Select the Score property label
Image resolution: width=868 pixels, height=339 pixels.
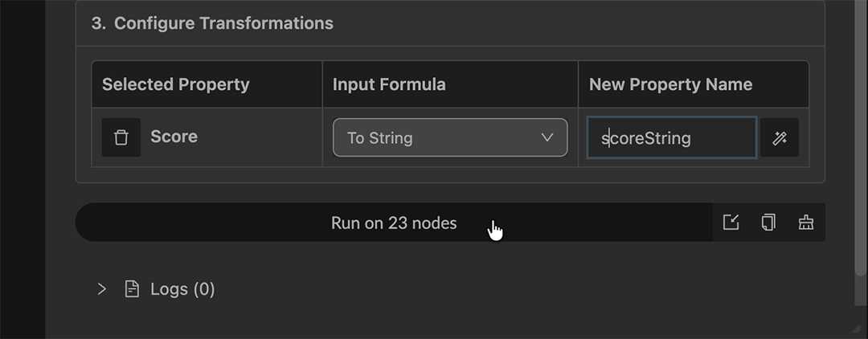click(174, 137)
